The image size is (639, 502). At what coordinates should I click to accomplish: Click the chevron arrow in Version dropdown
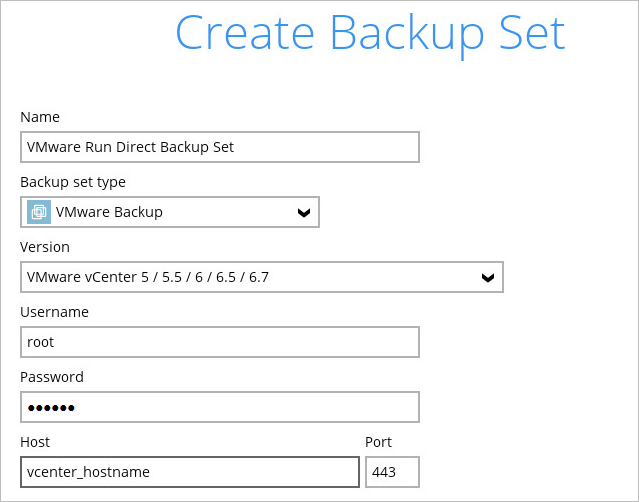click(x=487, y=277)
